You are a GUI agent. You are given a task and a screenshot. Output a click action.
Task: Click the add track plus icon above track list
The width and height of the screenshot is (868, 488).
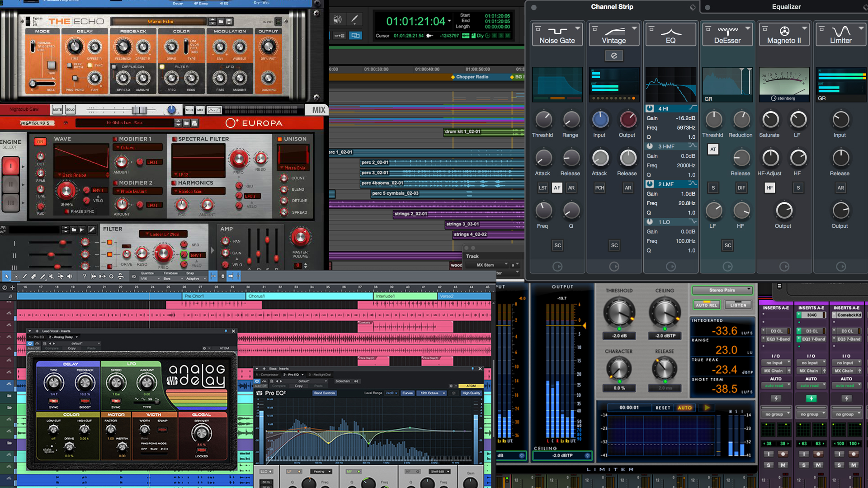click(12, 287)
